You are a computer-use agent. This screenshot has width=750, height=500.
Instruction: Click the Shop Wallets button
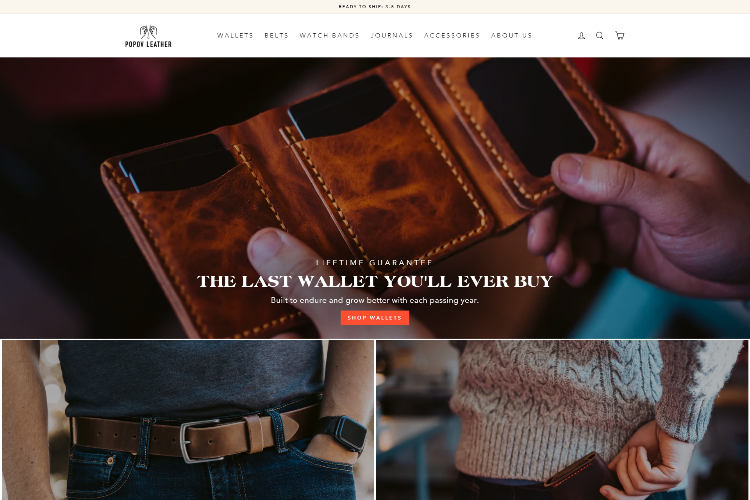375,318
